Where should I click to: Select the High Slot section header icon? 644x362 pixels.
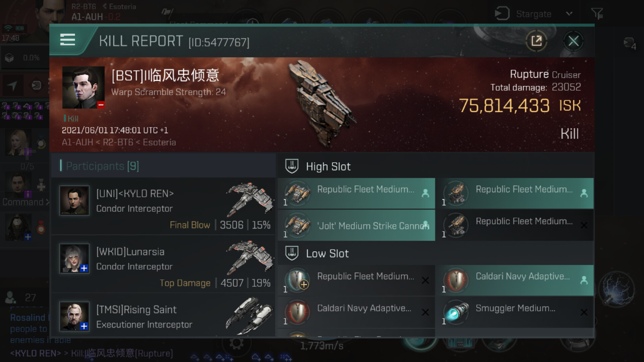point(292,166)
